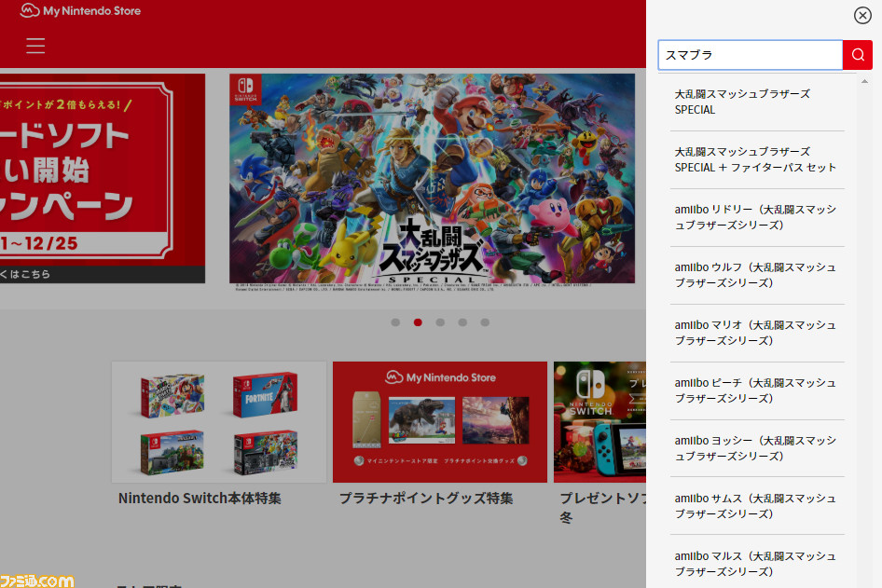Image resolution: width=882 pixels, height=588 pixels.
Task: Click the My Nintendo Store logo
Action: 80,10
